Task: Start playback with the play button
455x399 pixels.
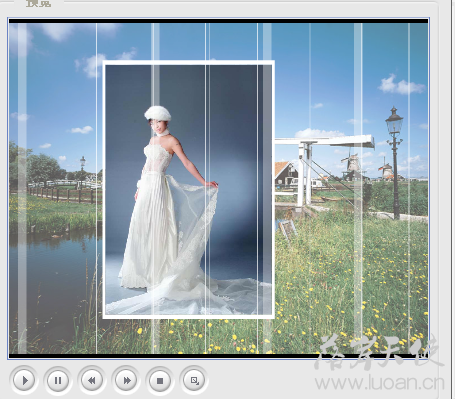Action: 24,380
